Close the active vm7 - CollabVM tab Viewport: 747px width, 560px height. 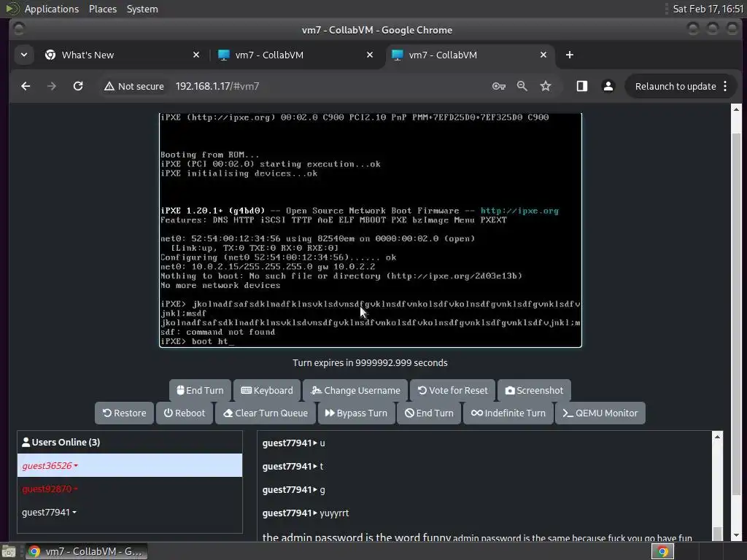[x=543, y=55]
